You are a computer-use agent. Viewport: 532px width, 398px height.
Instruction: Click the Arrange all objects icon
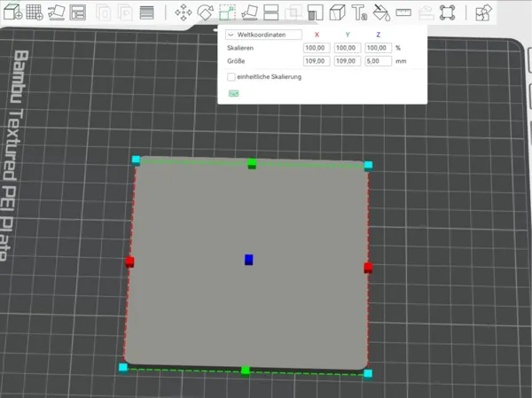click(x=78, y=12)
